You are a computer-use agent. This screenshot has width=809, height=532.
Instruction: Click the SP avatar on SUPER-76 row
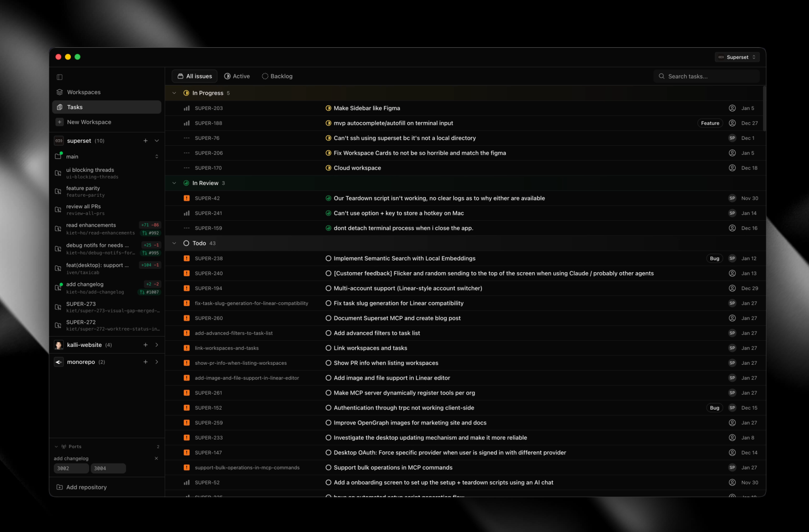[x=732, y=138]
